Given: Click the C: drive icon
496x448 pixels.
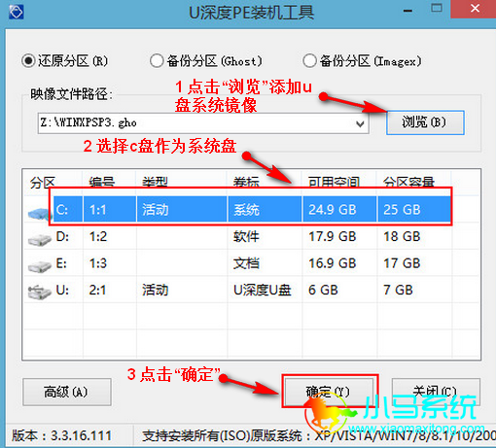Looking at the screenshot, I should tap(40, 214).
